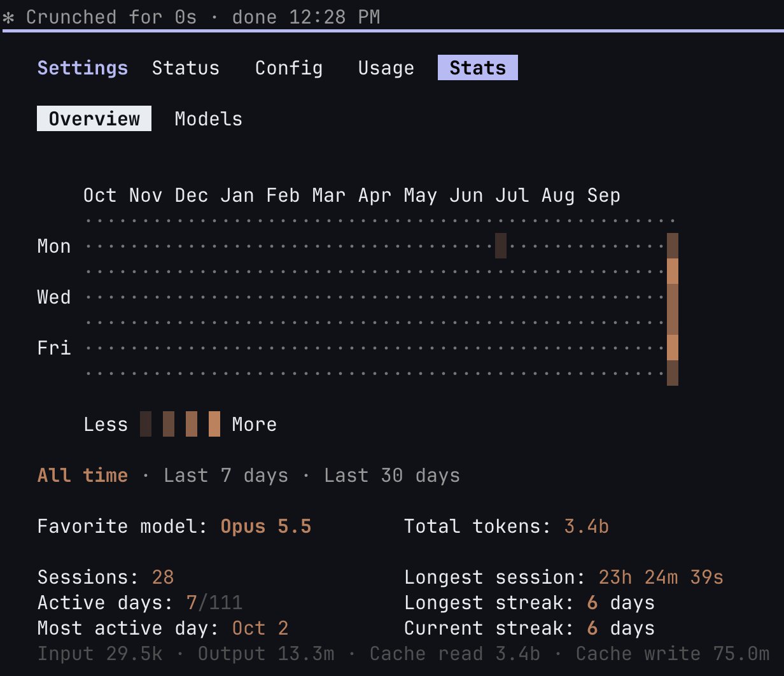Click the "Jul" month label on heatmap
The image size is (784, 676).
[x=512, y=195]
